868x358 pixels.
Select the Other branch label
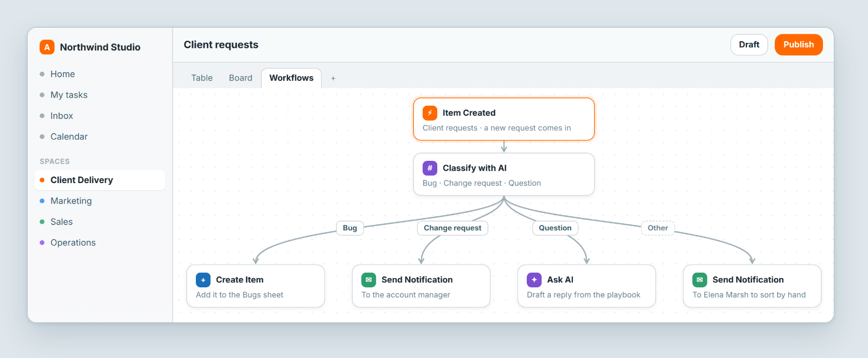pyautogui.click(x=658, y=228)
